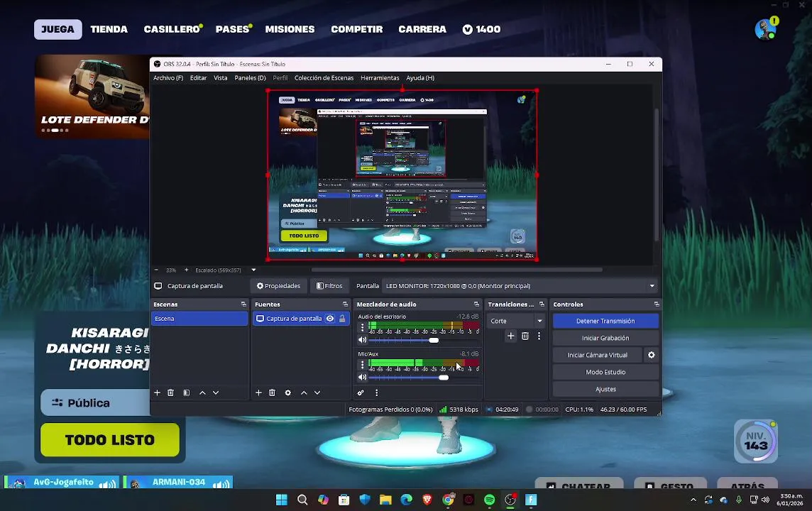
Task: Toggle visibility eye for Captura de pantalla source
Action: tap(330, 319)
